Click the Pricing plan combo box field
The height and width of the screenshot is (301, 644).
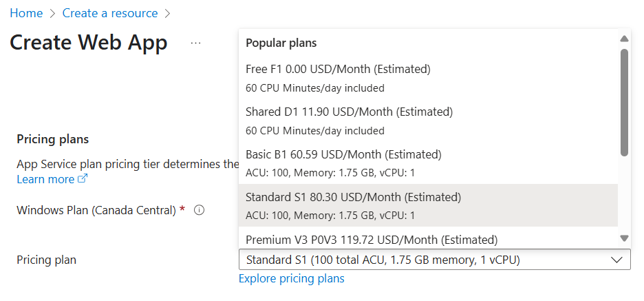click(x=435, y=260)
